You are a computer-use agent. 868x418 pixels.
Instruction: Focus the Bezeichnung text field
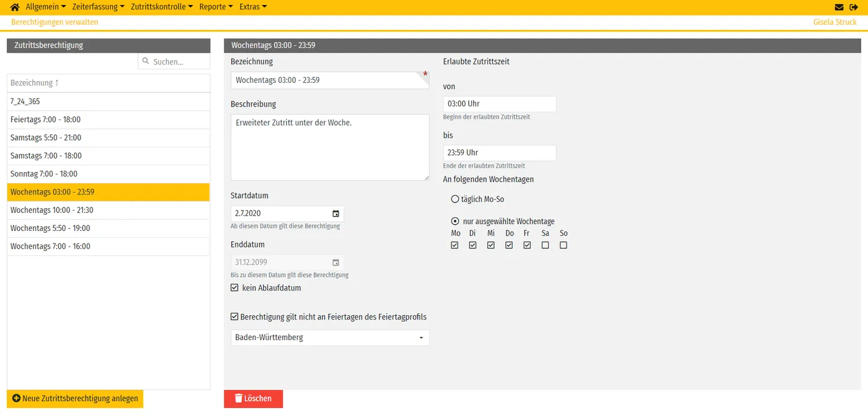(x=330, y=80)
